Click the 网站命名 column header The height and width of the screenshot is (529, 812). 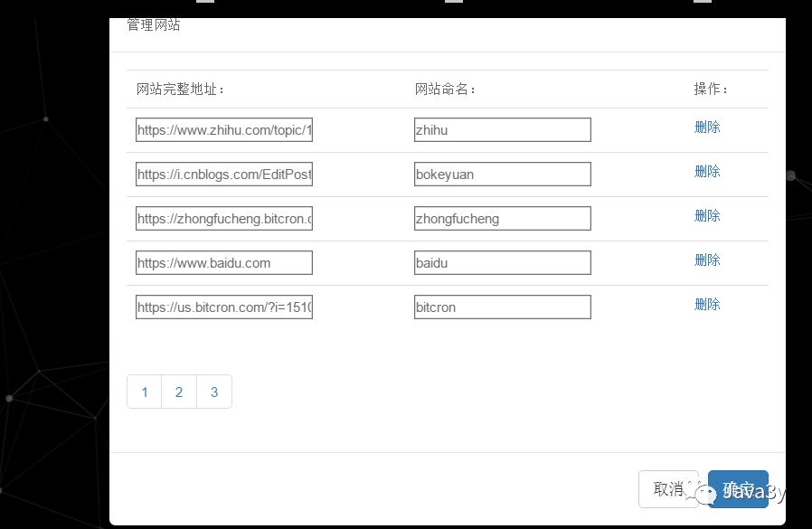coord(445,90)
